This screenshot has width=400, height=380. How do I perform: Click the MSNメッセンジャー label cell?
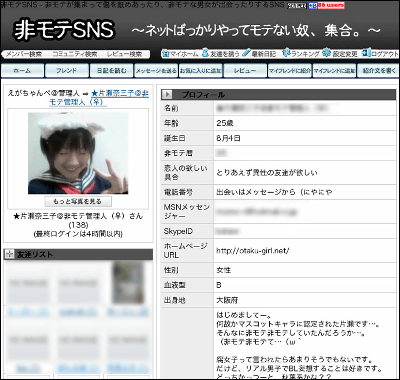187,212
